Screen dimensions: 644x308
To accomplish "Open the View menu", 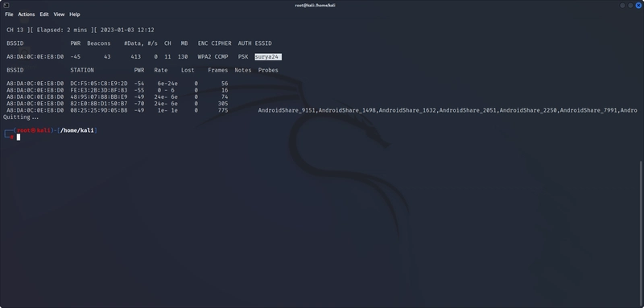I will tap(59, 14).
